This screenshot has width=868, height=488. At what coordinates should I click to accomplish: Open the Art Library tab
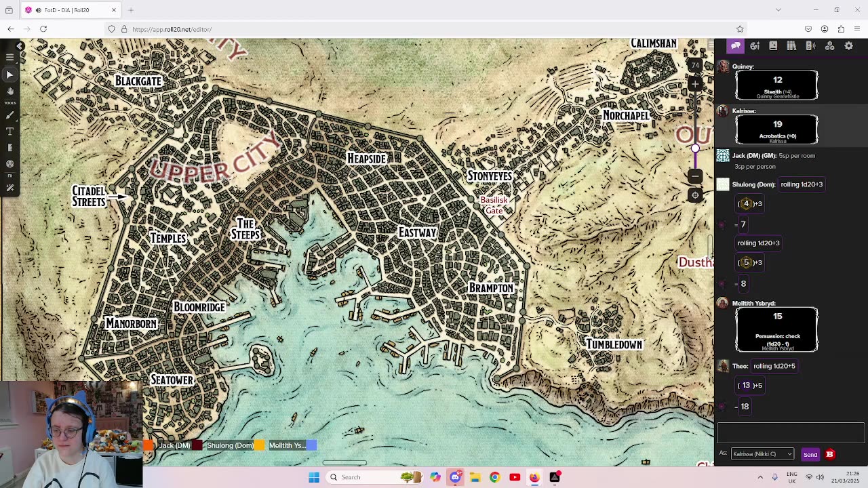(755, 45)
